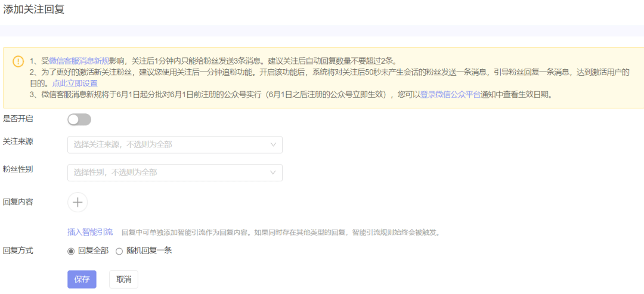This screenshot has height=294, width=644.
Task: Click the 取消 button
Action: (123, 280)
